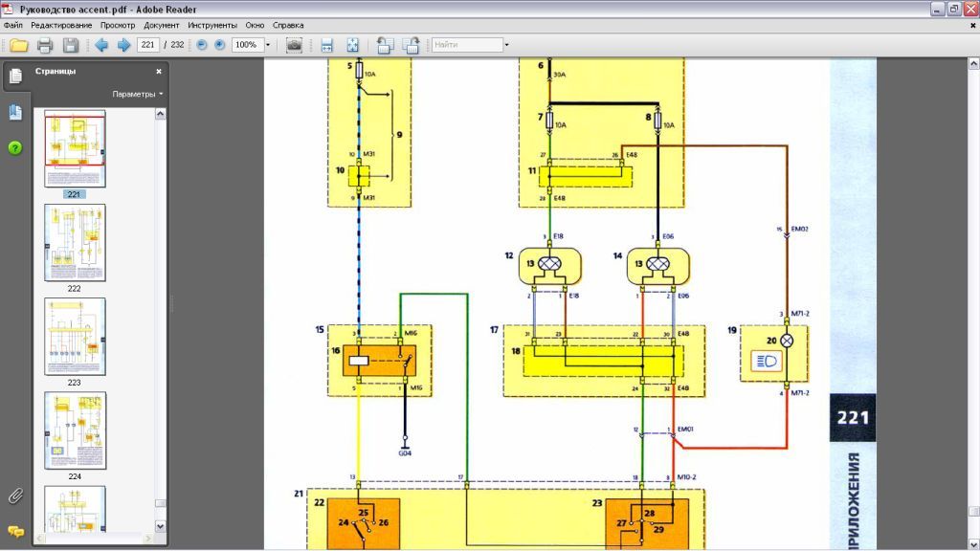Open the Документ menu
Image resolution: width=980 pixels, height=551 pixels.
point(161,26)
